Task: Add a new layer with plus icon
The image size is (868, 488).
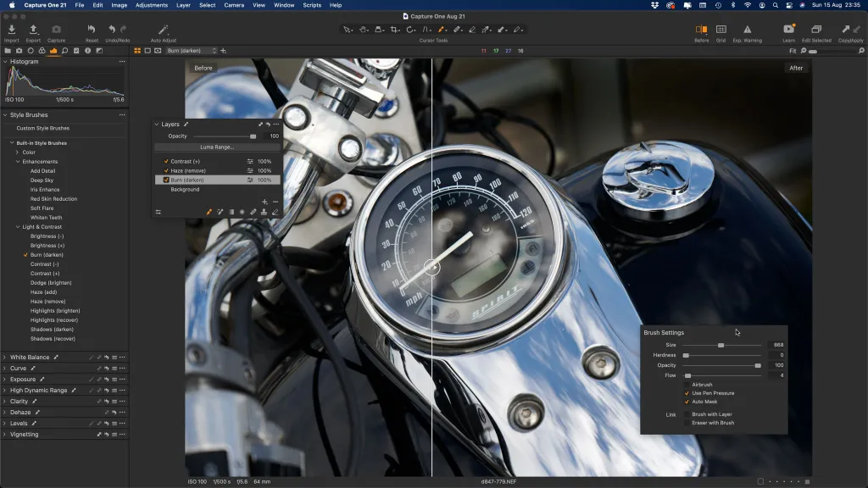Action: [264, 202]
